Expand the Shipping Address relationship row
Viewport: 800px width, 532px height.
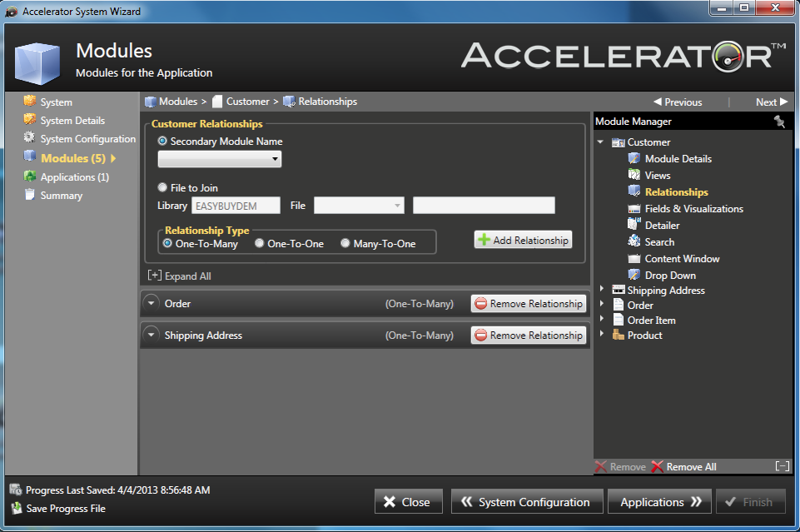coord(151,335)
